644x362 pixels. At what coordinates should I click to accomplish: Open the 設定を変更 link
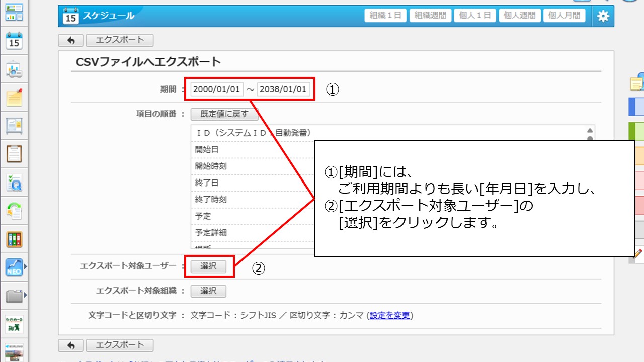point(390,316)
